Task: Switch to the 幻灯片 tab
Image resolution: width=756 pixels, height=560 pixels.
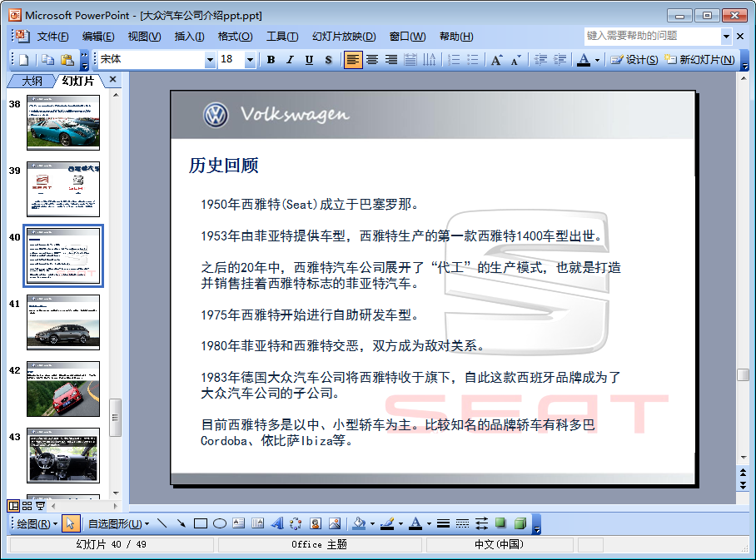Action: point(78,81)
